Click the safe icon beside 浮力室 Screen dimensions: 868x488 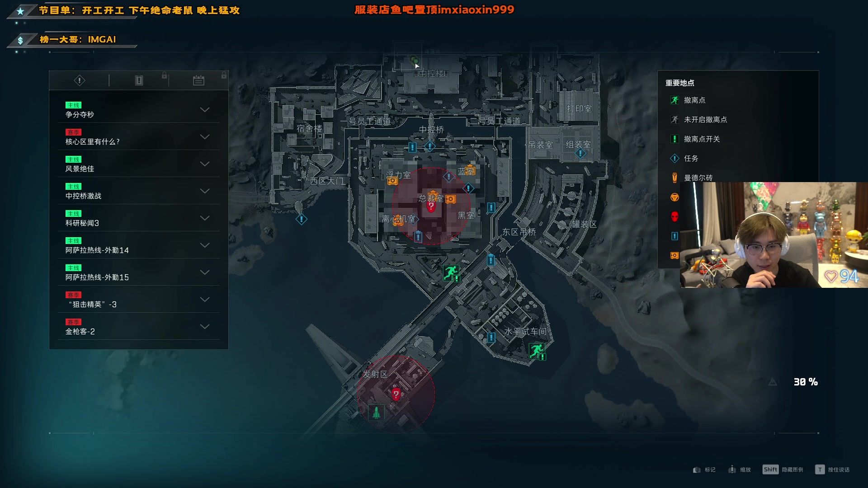[x=392, y=181]
